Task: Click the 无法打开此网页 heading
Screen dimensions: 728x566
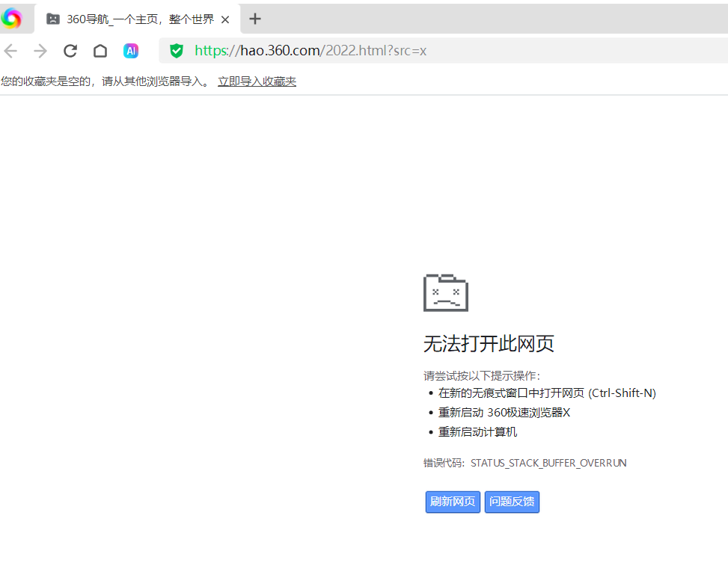Action: pyautogui.click(x=489, y=344)
